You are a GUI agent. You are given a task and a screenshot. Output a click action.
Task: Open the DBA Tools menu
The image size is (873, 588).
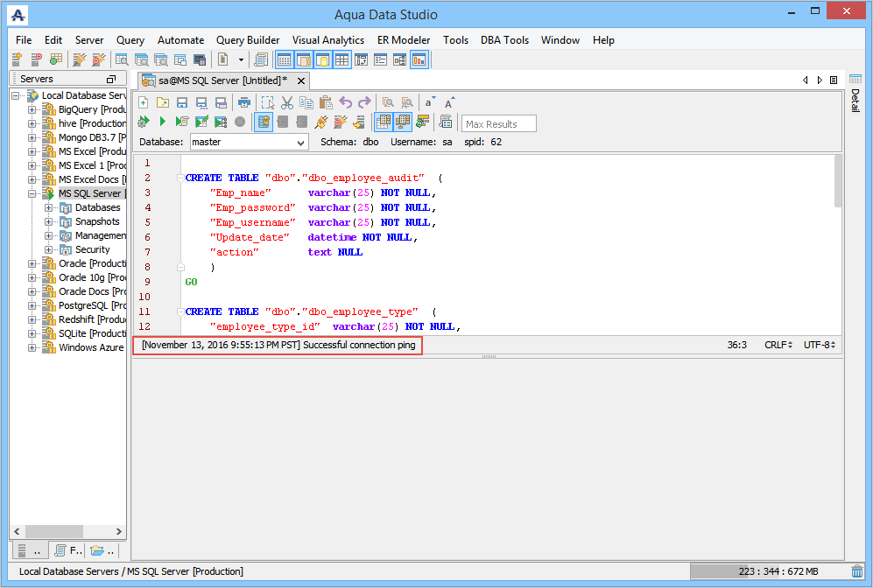coord(504,40)
